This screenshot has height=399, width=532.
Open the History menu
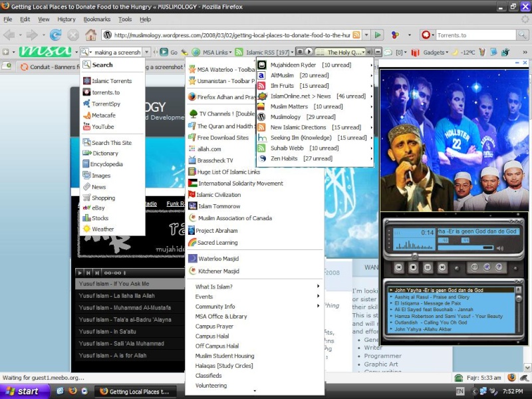click(x=66, y=19)
